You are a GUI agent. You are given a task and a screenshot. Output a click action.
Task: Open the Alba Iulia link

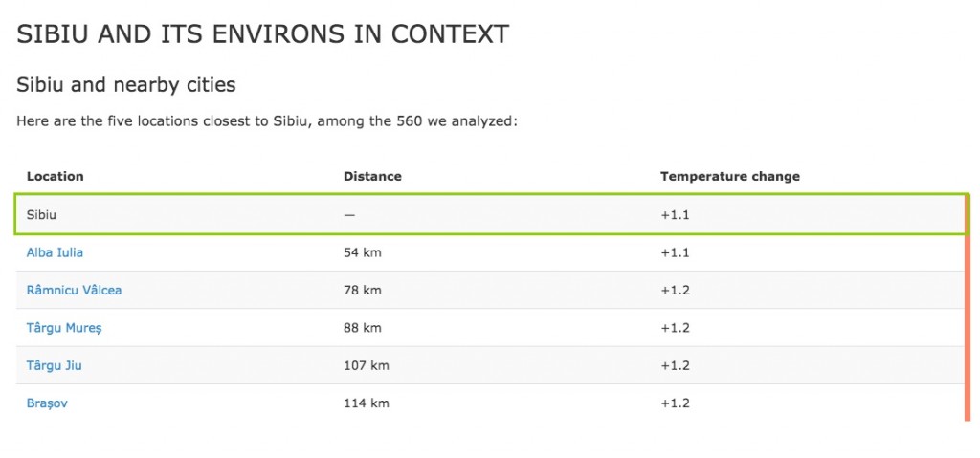[x=55, y=252]
